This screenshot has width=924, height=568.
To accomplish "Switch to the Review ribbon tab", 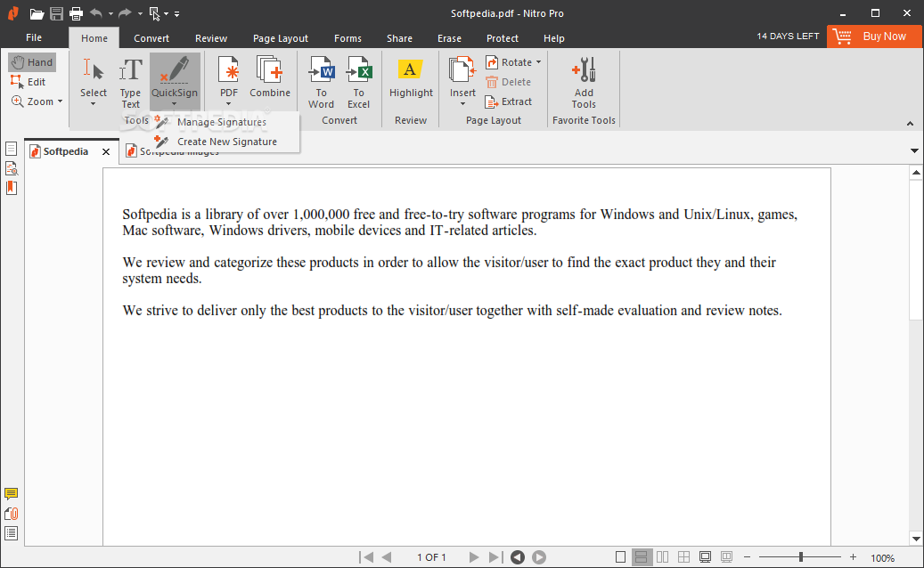I will point(211,38).
